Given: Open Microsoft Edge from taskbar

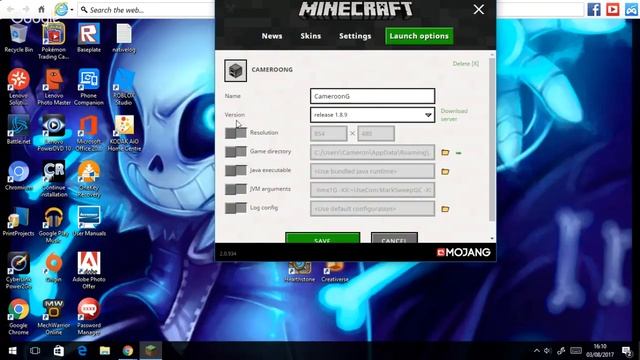Looking at the screenshot, I should 82,351.
